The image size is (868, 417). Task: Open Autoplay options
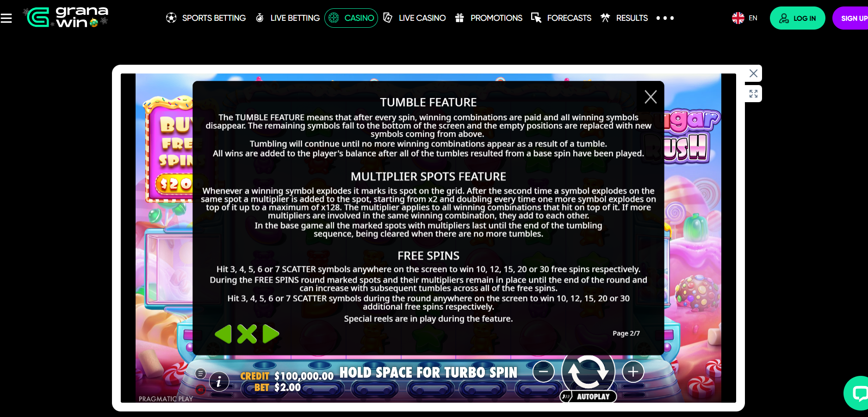coord(588,397)
